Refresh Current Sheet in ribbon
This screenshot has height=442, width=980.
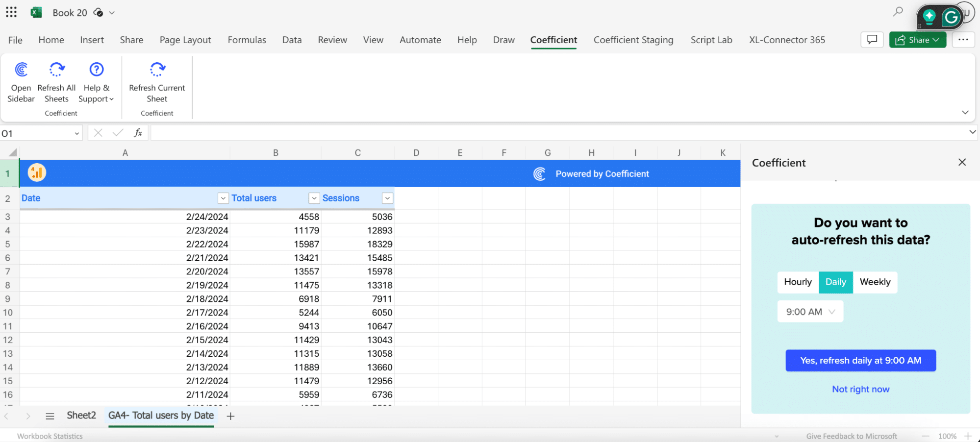[157, 82]
